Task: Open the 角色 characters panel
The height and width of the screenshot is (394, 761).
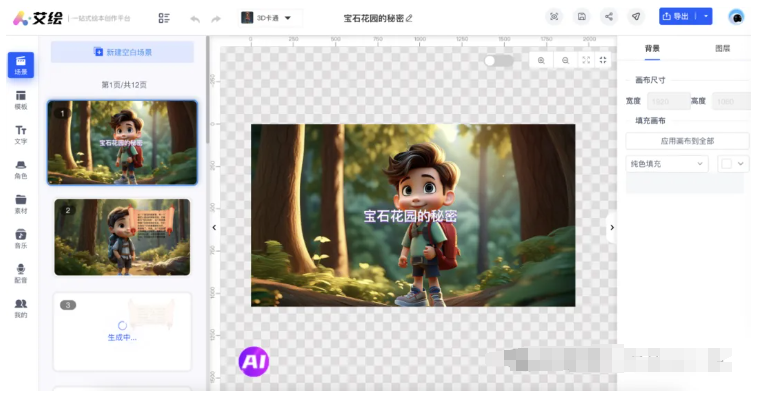Action: tap(21, 170)
